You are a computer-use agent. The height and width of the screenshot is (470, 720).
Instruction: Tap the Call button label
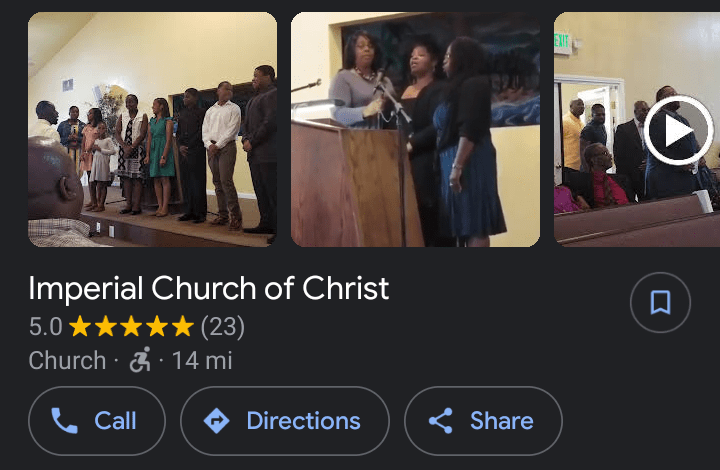point(115,421)
